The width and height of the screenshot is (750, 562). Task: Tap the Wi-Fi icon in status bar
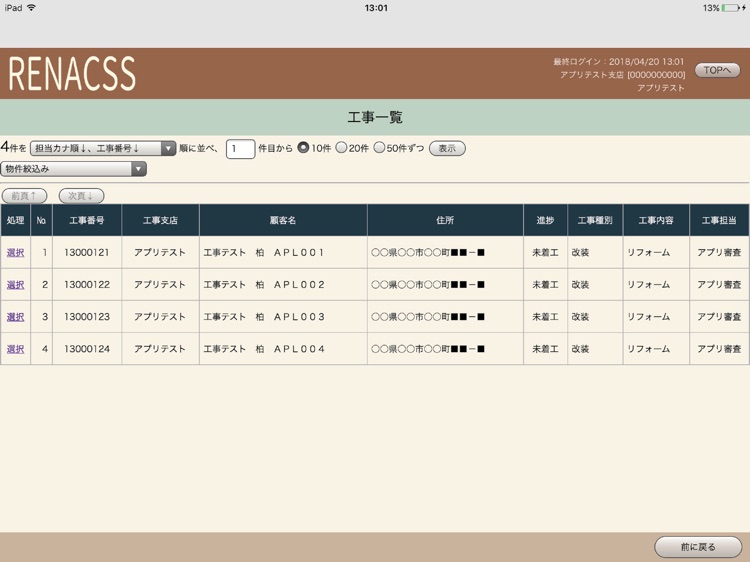32,8
